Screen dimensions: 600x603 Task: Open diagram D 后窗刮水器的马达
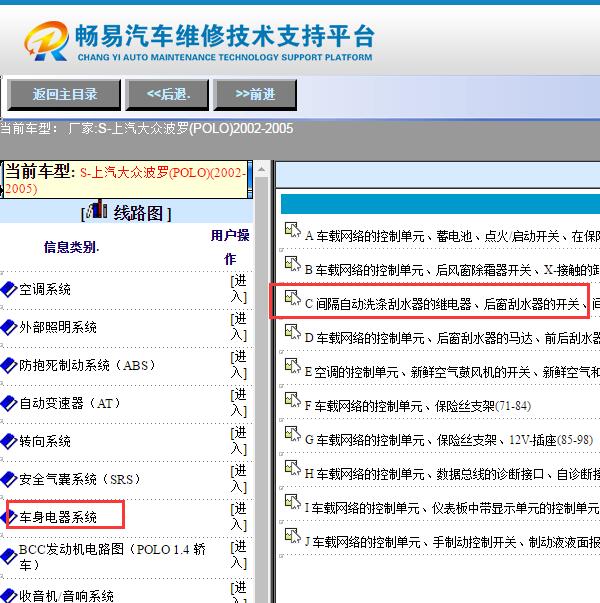click(x=452, y=338)
